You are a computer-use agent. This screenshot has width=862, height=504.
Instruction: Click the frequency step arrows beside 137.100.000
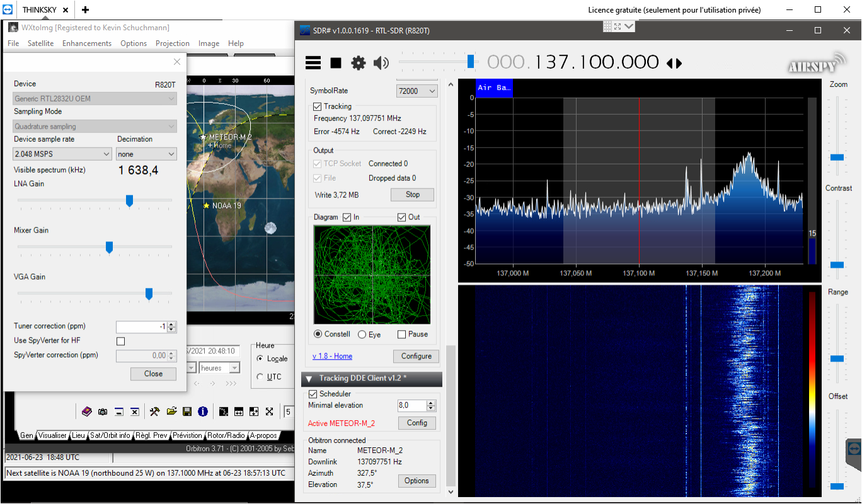(674, 63)
